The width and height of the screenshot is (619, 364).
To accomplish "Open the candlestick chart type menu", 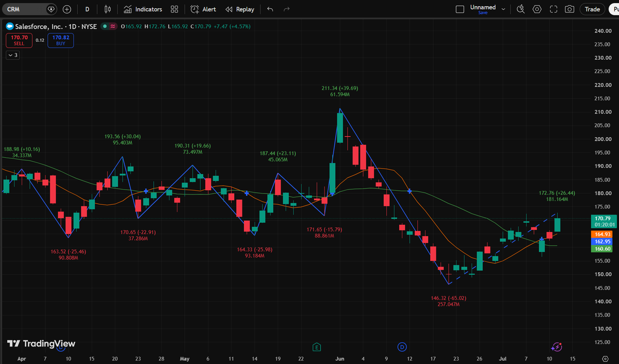I will [x=107, y=9].
